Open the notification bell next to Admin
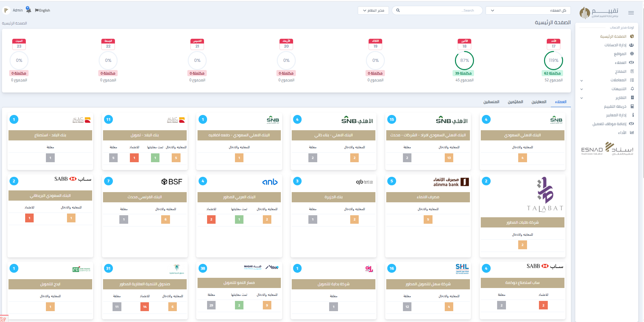Screen dimensions: 644x322 coord(29,10)
